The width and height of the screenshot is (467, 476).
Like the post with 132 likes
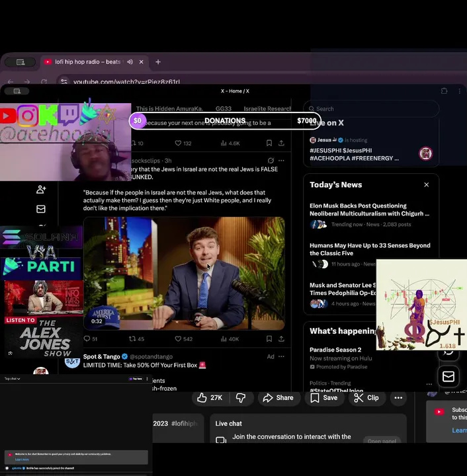coord(183,143)
